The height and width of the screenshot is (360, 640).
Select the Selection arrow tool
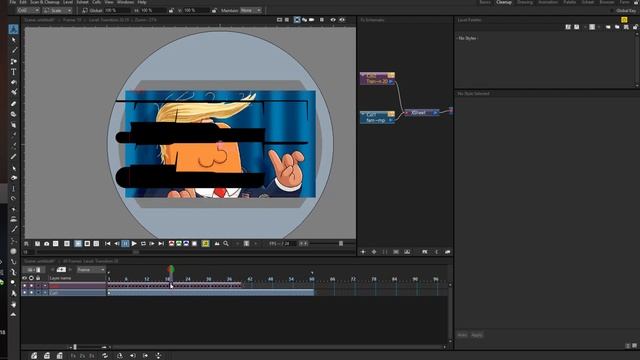13,40
